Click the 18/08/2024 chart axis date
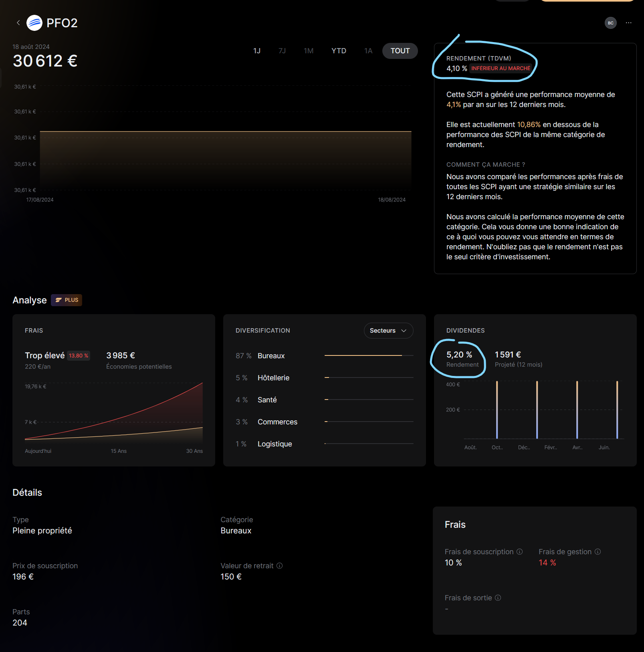This screenshot has width=644, height=652. [x=392, y=200]
